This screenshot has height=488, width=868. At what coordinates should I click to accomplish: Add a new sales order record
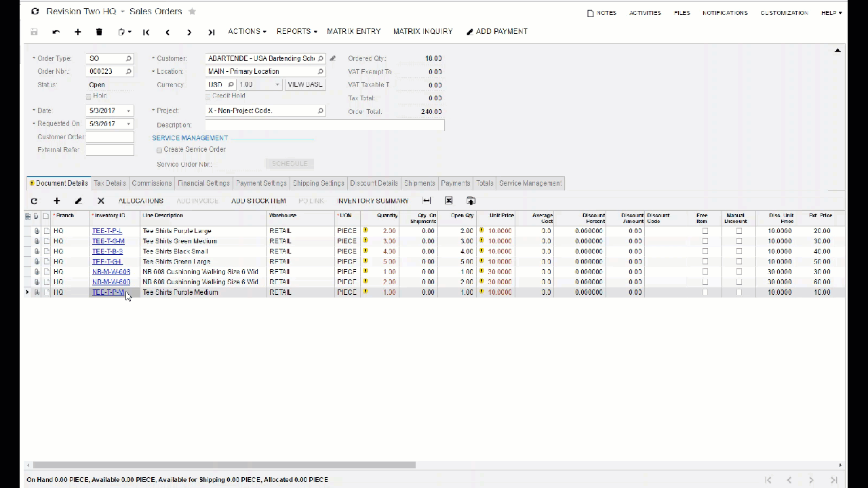click(x=77, y=31)
